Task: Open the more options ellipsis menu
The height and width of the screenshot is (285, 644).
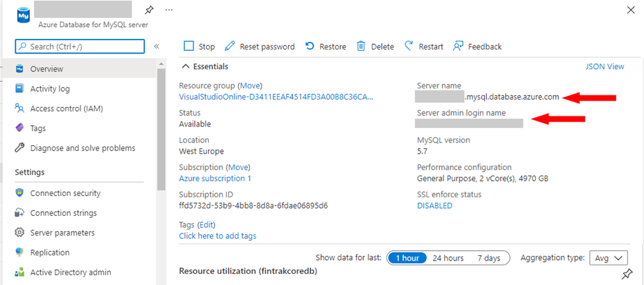Action: 169,10
